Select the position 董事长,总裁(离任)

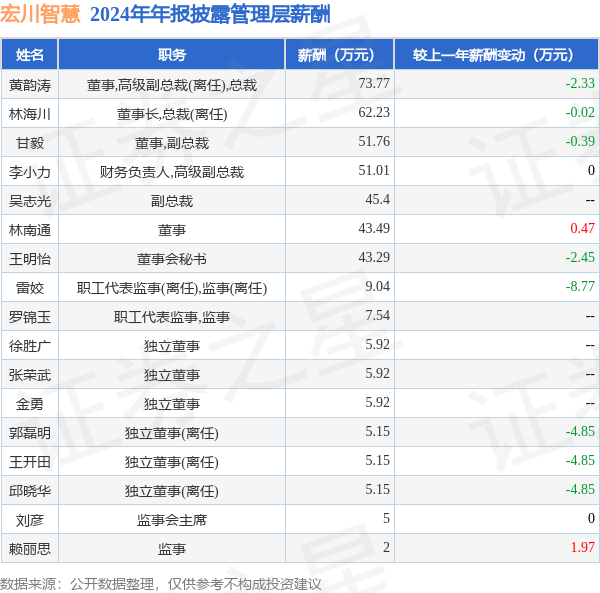pyautogui.click(x=172, y=114)
